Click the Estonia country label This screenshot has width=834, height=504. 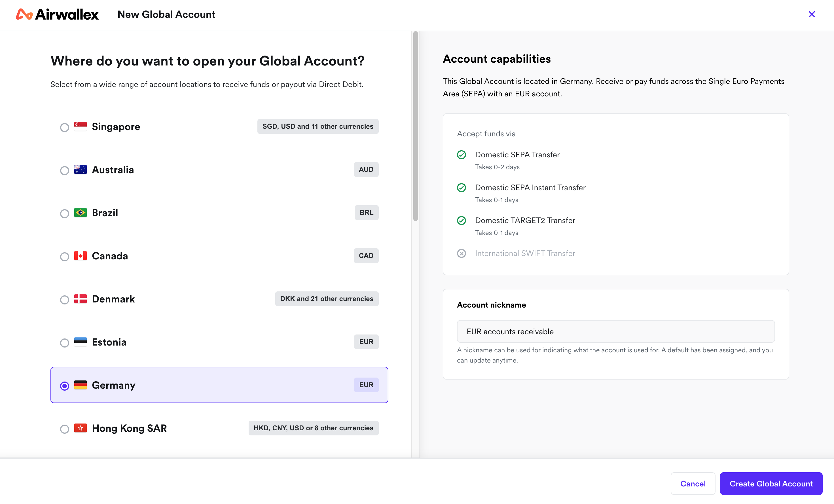pyautogui.click(x=109, y=342)
